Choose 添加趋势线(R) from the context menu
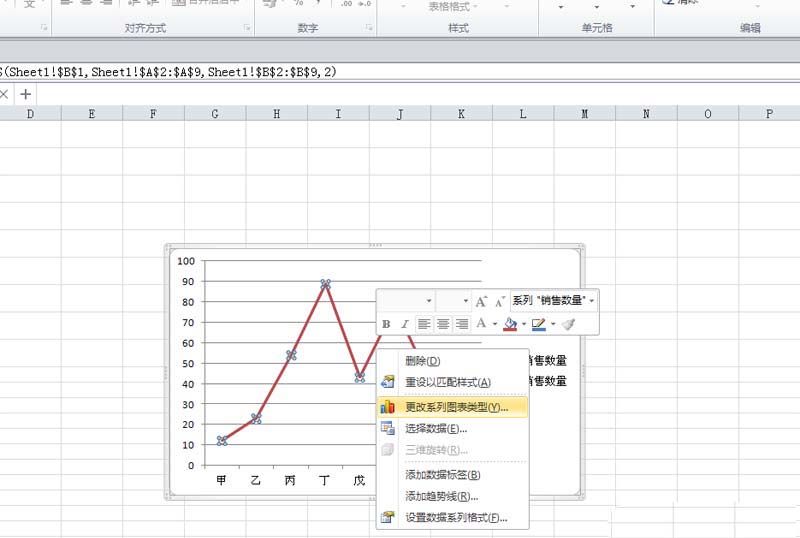Image resolution: width=800 pixels, height=538 pixels. (x=453, y=496)
